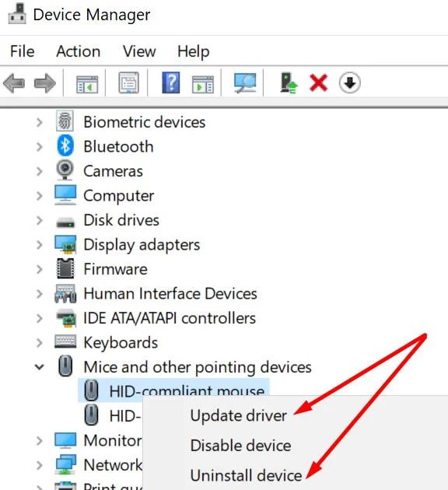Click the blue Help question mark icon
This screenshot has width=448, height=490.
point(171,82)
